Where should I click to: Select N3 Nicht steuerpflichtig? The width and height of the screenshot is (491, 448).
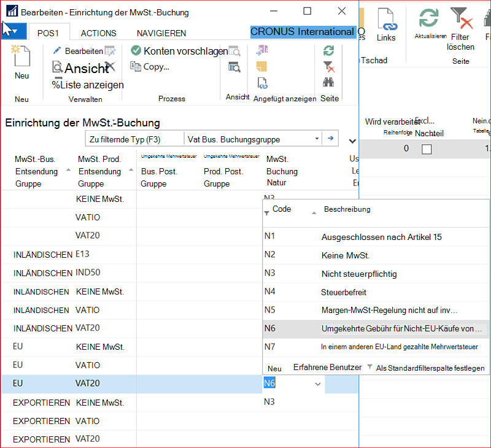click(376, 274)
